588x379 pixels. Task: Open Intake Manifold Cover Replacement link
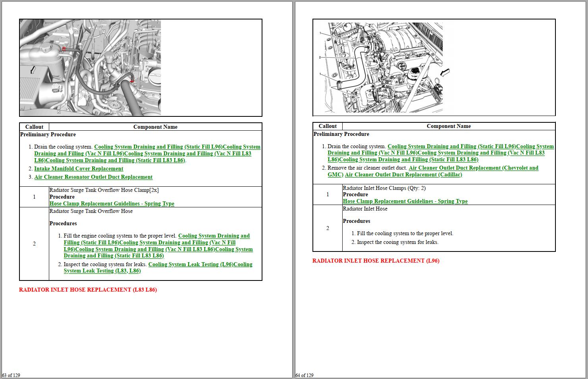point(79,169)
